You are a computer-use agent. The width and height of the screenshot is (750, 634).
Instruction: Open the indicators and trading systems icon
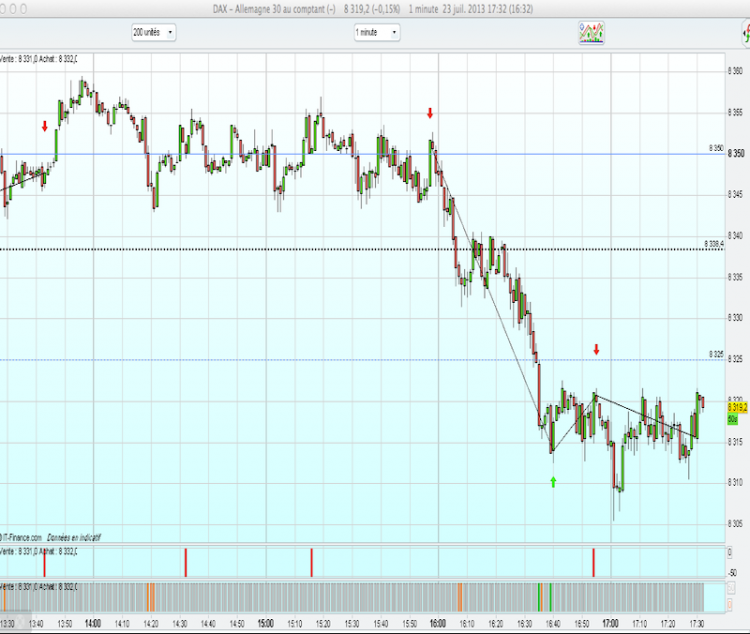pyautogui.click(x=591, y=33)
